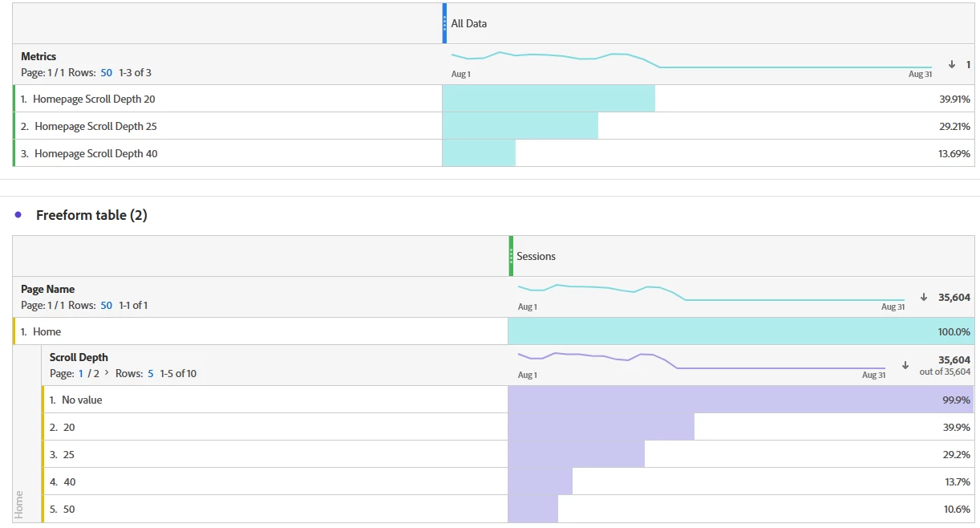Click the 100.0% cell for Home
This screenshot has width=980, height=528.
click(954, 331)
